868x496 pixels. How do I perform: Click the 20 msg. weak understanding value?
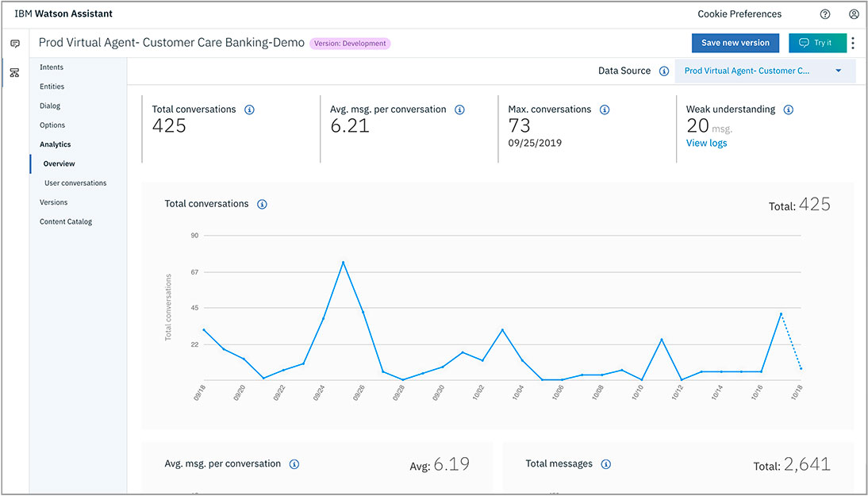(709, 126)
